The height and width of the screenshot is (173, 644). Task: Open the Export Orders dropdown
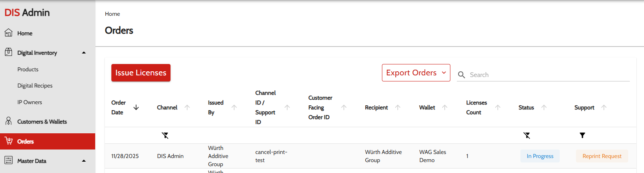(416, 73)
